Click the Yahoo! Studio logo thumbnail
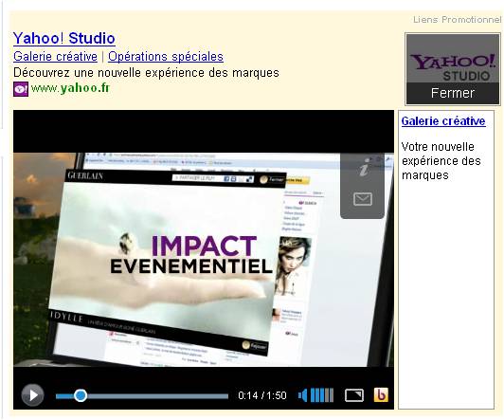This screenshot has width=504, height=420. 453,59
